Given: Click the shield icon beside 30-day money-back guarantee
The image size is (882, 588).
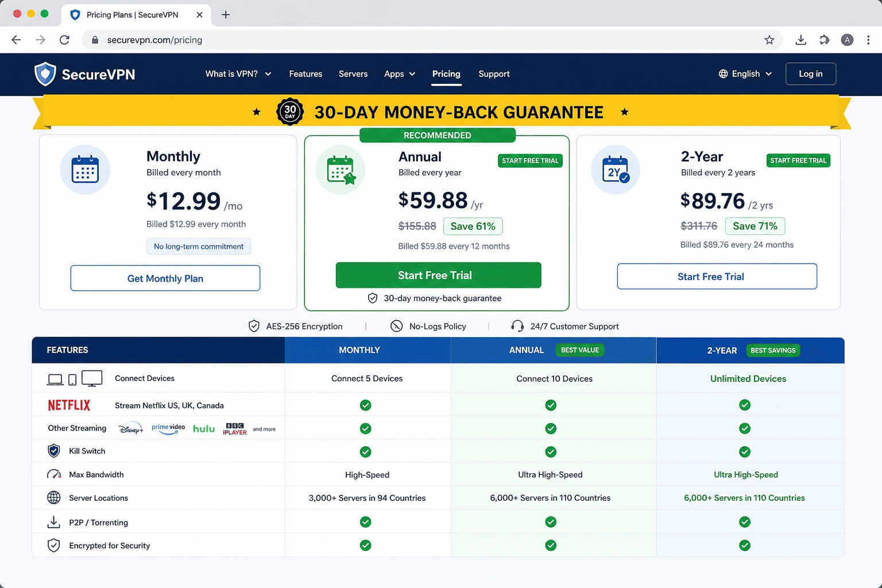Looking at the screenshot, I should pos(373,298).
